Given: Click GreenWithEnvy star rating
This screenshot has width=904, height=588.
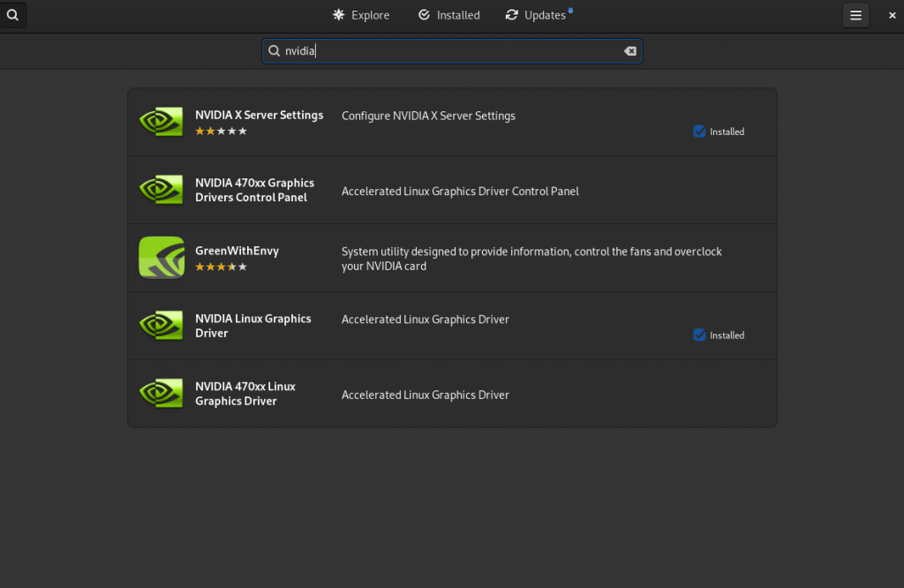Looking at the screenshot, I should [221, 267].
